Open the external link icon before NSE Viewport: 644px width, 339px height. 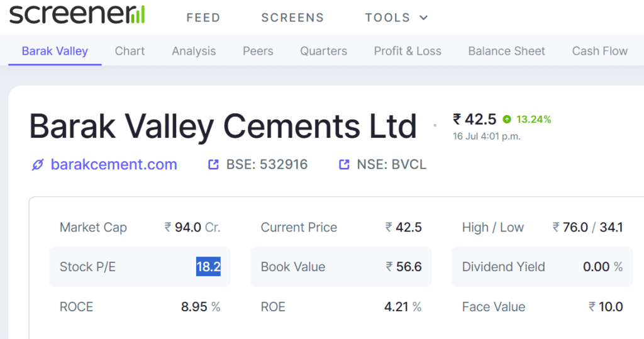click(344, 165)
